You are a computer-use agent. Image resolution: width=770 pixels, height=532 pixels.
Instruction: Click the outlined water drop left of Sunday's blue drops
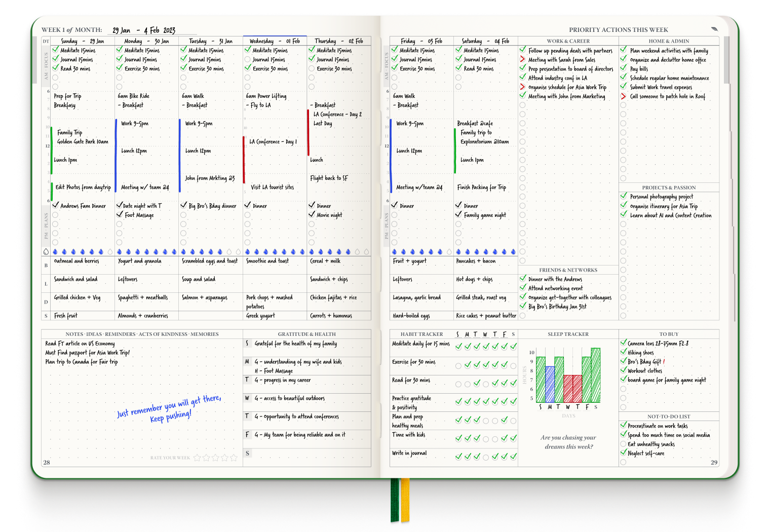pyautogui.click(x=46, y=251)
